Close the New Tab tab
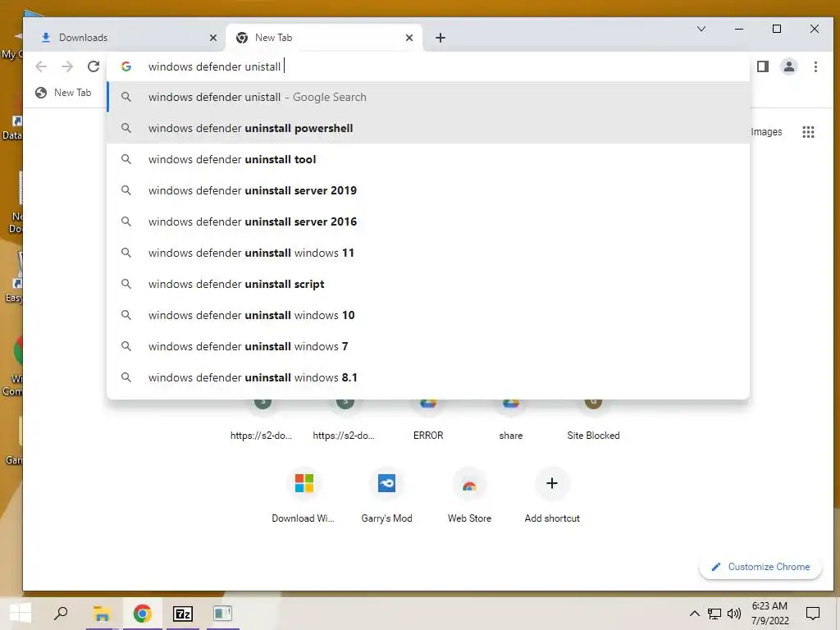This screenshot has width=840, height=630. pos(409,38)
